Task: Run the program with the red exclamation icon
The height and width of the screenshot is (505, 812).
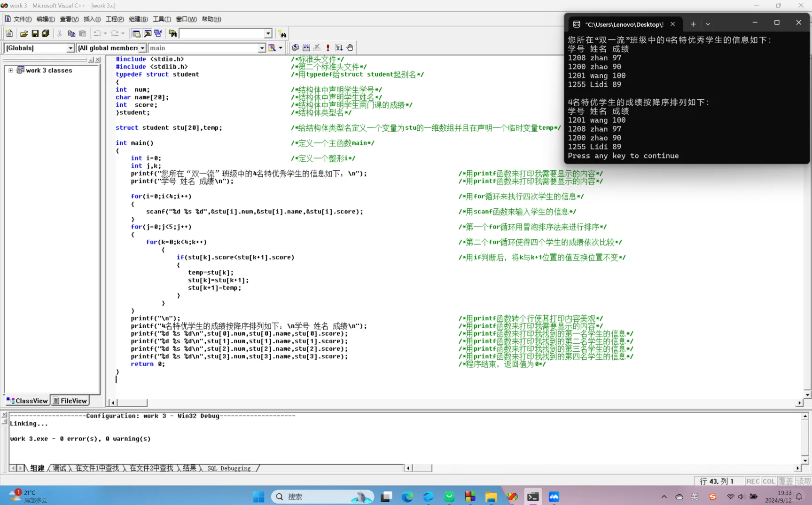Action: (x=328, y=47)
